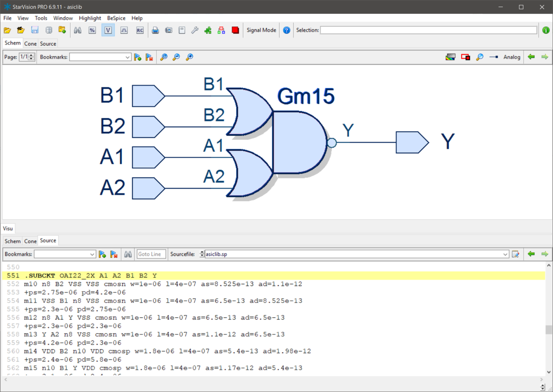Click the green puzzle piece plugin icon
Viewport: 553px width, 392px height.
[208, 30]
